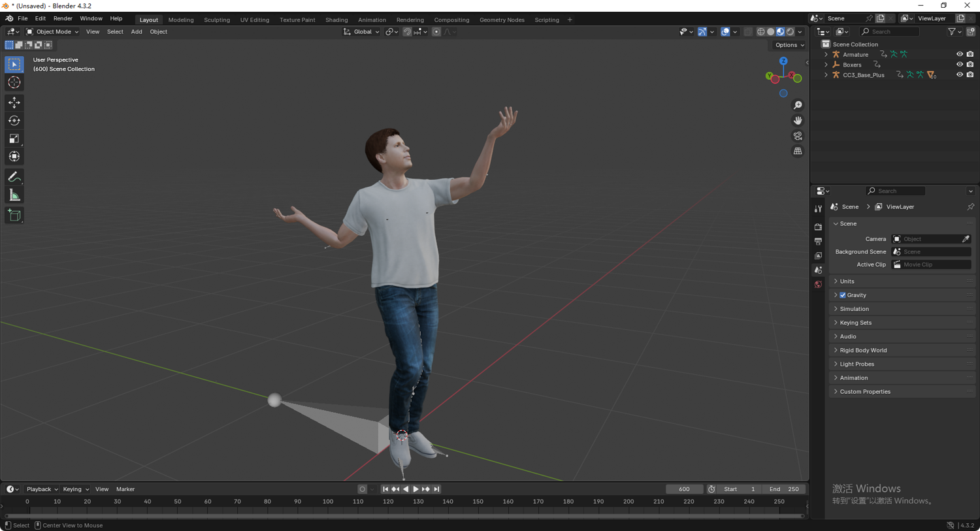
Task: Switch perspective/orthographic with the grid icon
Action: pos(798,151)
